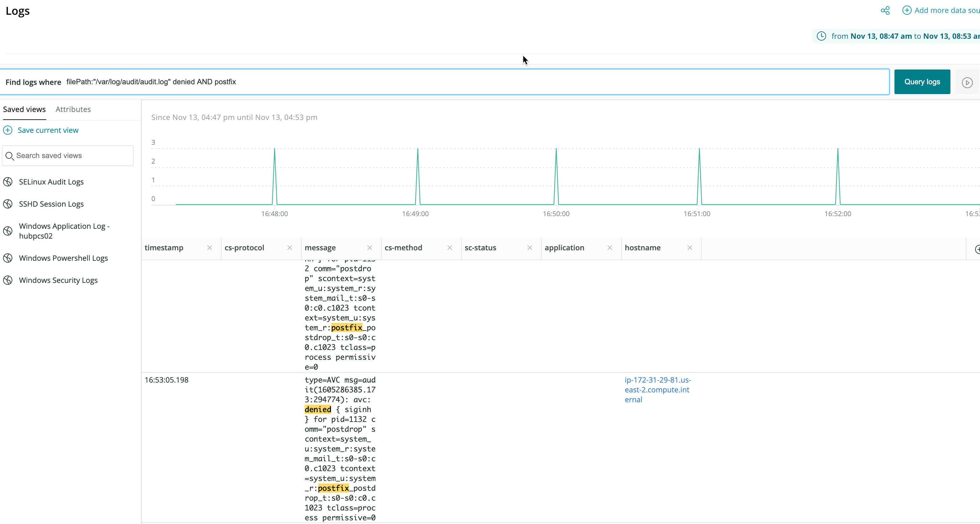Click the highlighted 'denied' word in the message

pos(318,409)
